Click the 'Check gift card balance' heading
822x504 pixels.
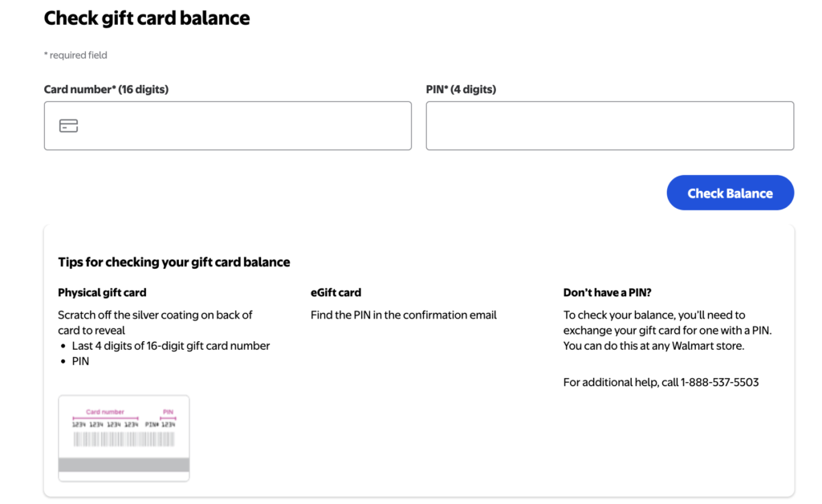pyautogui.click(x=147, y=18)
